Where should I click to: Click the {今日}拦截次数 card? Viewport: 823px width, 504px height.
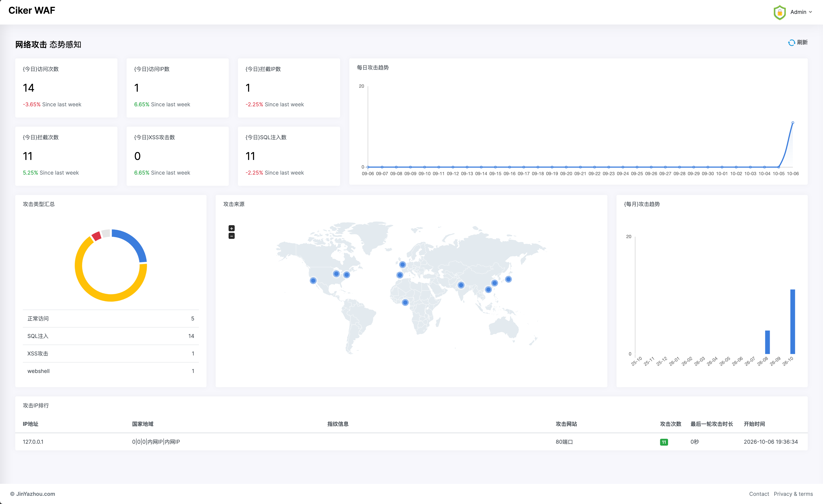tap(66, 156)
